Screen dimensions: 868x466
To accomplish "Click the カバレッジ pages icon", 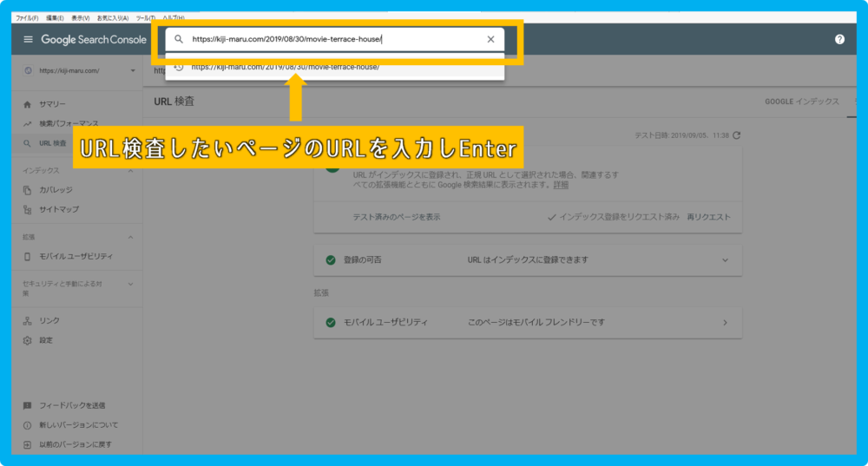I will click(x=27, y=190).
